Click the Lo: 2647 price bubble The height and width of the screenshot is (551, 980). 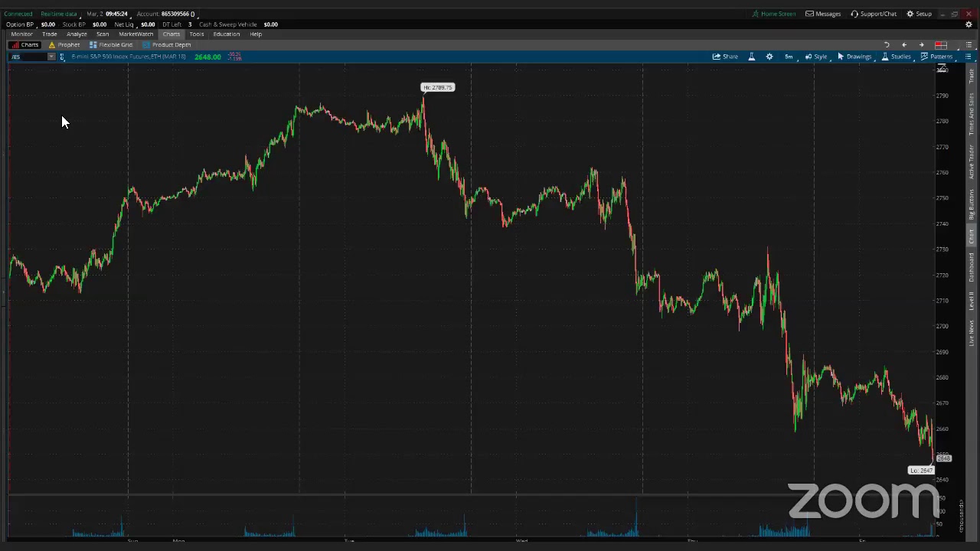pos(921,470)
